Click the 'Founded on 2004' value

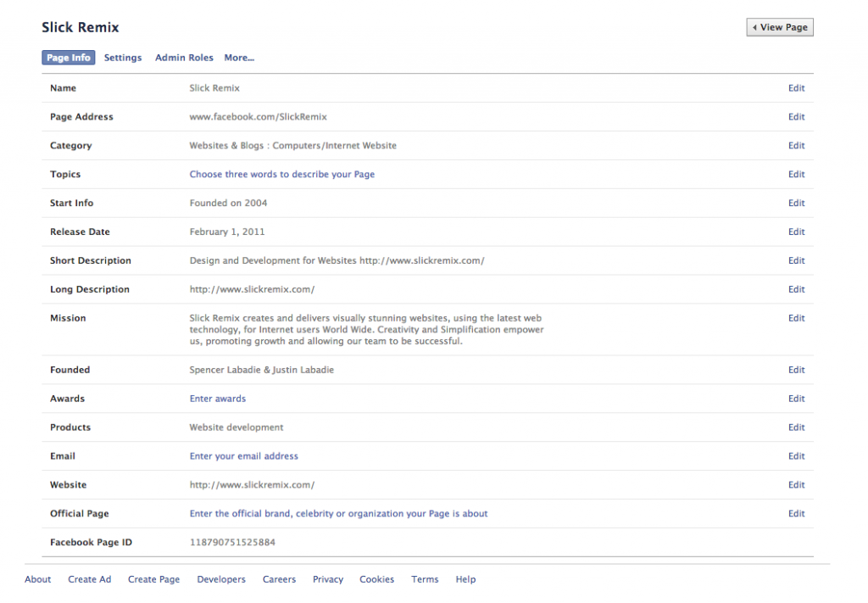[x=228, y=204]
